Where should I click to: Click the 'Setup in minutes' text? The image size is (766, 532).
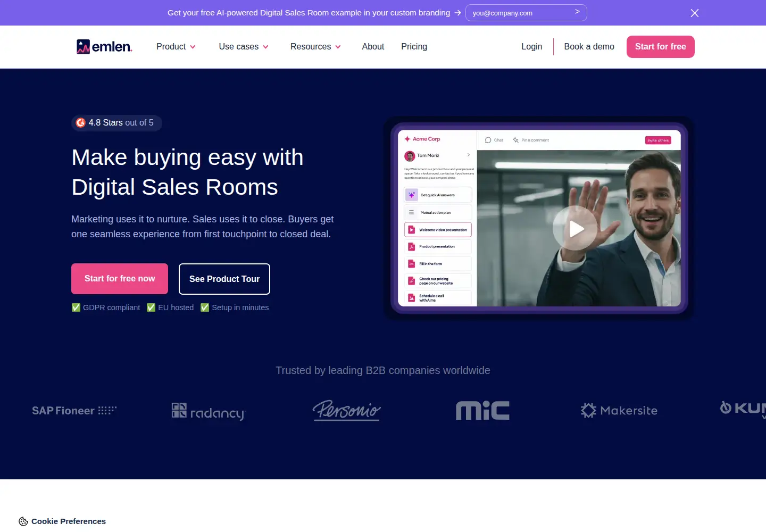pyautogui.click(x=240, y=307)
